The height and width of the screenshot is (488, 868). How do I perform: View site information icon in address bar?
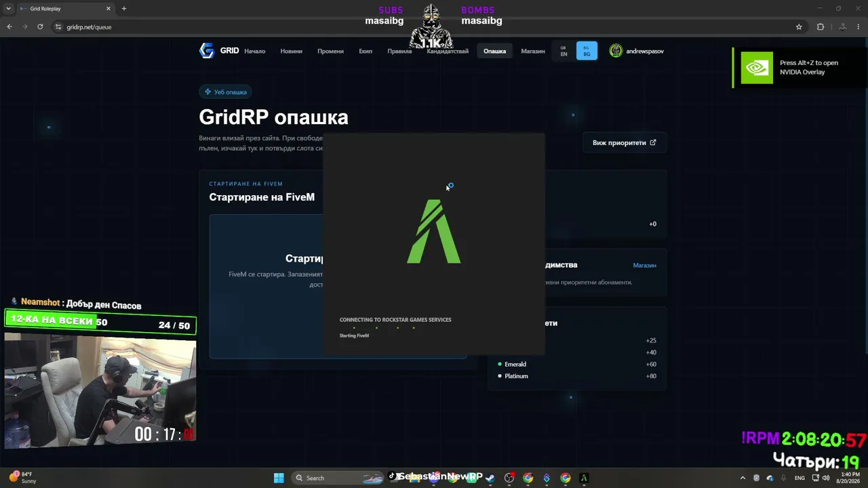click(58, 27)
